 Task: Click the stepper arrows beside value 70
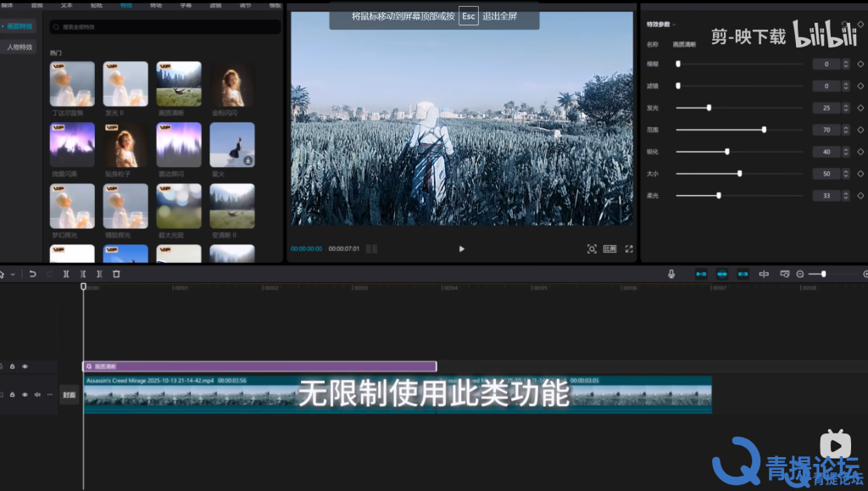tap(846, 130)
